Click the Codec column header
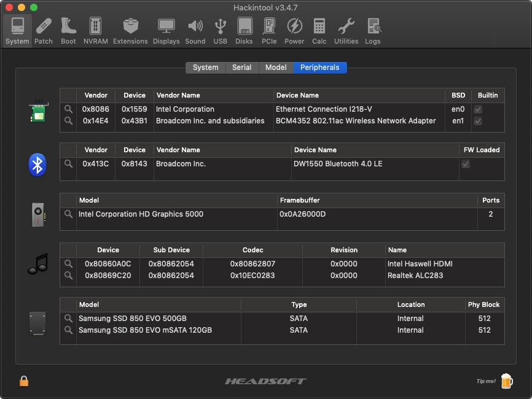 pyautogui.click(x=252, y=250)
